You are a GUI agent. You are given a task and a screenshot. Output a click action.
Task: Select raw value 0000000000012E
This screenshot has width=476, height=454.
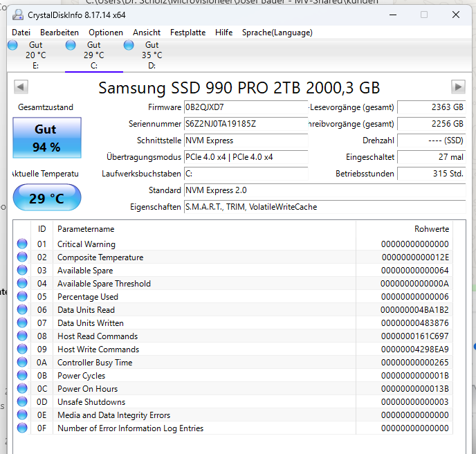[415, 257]
